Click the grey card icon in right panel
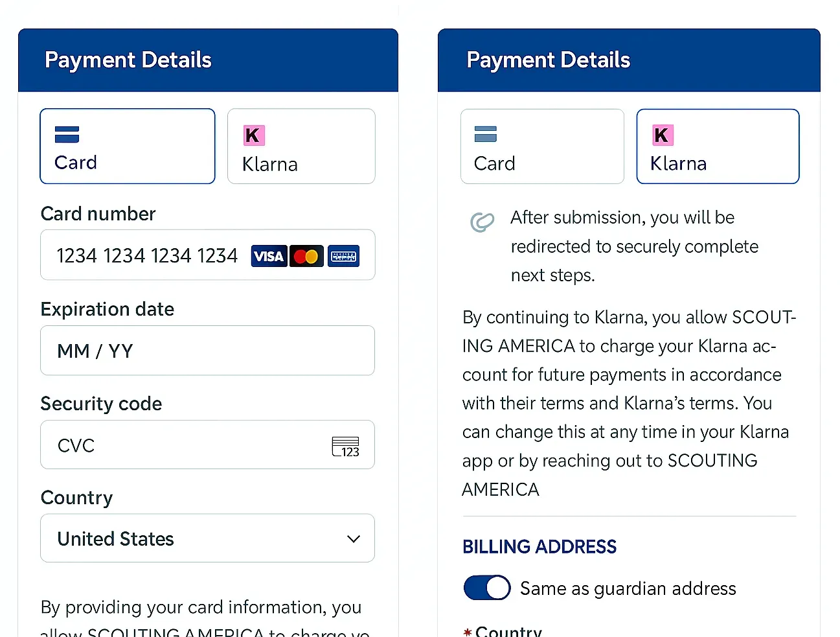The image size is (840, 637). pyautogui.click(x=485, y=134)
